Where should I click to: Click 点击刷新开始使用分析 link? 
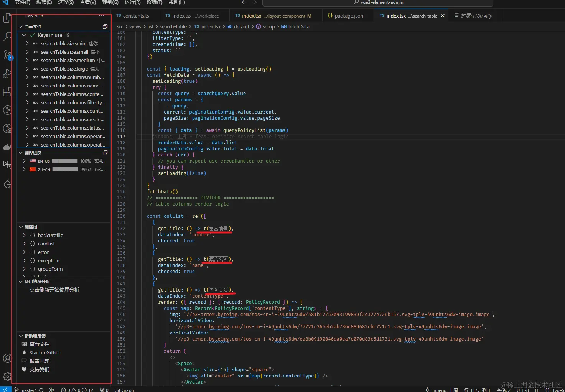(54, 290)
